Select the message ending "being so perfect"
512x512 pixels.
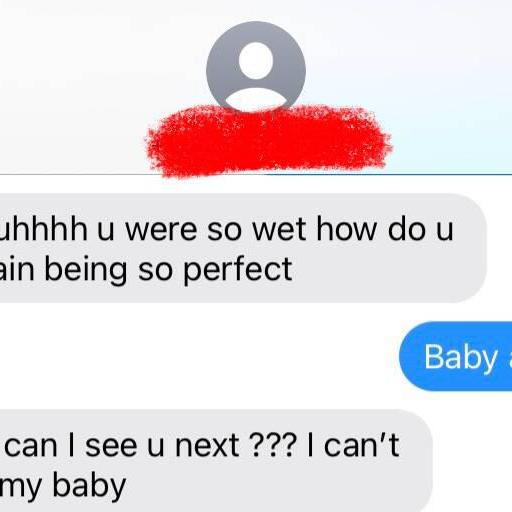coord(243,248)
